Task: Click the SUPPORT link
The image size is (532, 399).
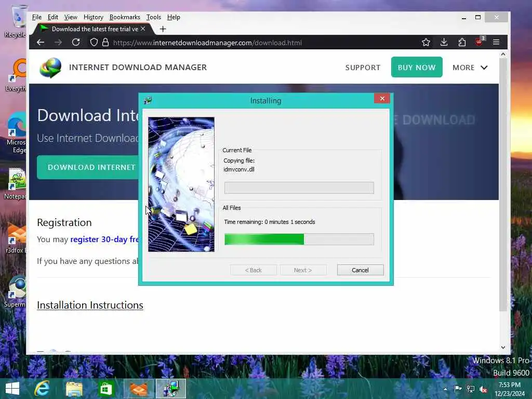Action: coord(363,68)
